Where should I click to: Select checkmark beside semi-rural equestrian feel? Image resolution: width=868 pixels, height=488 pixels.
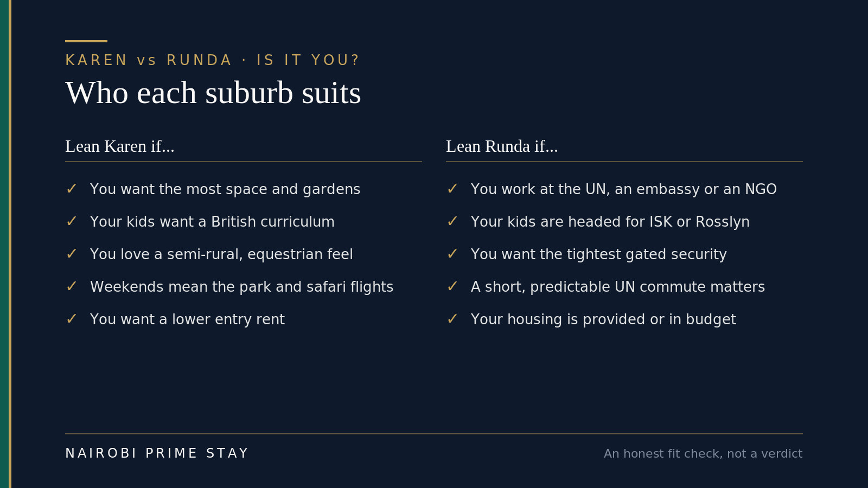(x=71, y=254)
